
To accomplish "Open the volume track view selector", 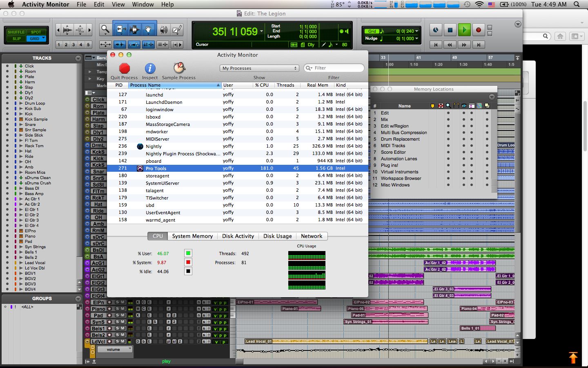I will coord(114,350).
